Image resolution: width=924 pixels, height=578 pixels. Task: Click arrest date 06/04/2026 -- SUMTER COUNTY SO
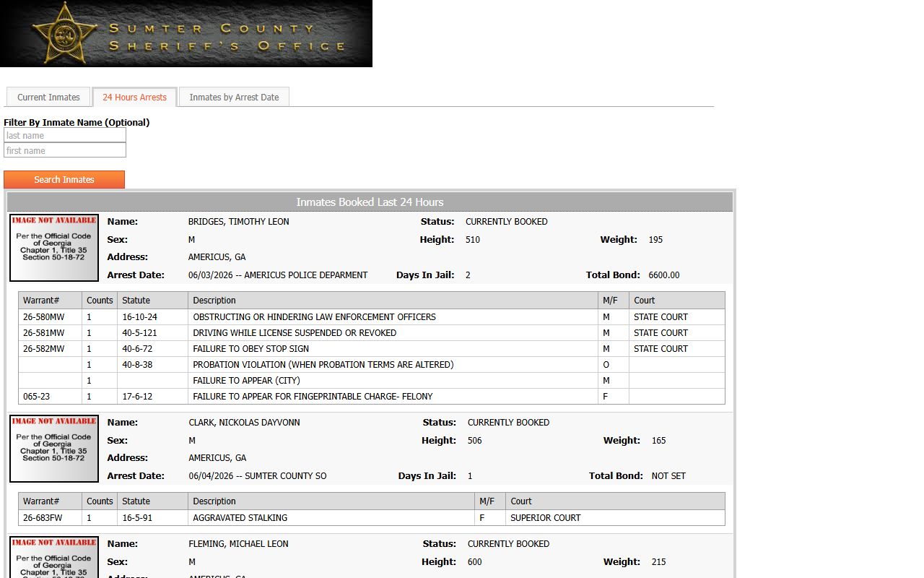pyautogui.click(x=258, y=476)
